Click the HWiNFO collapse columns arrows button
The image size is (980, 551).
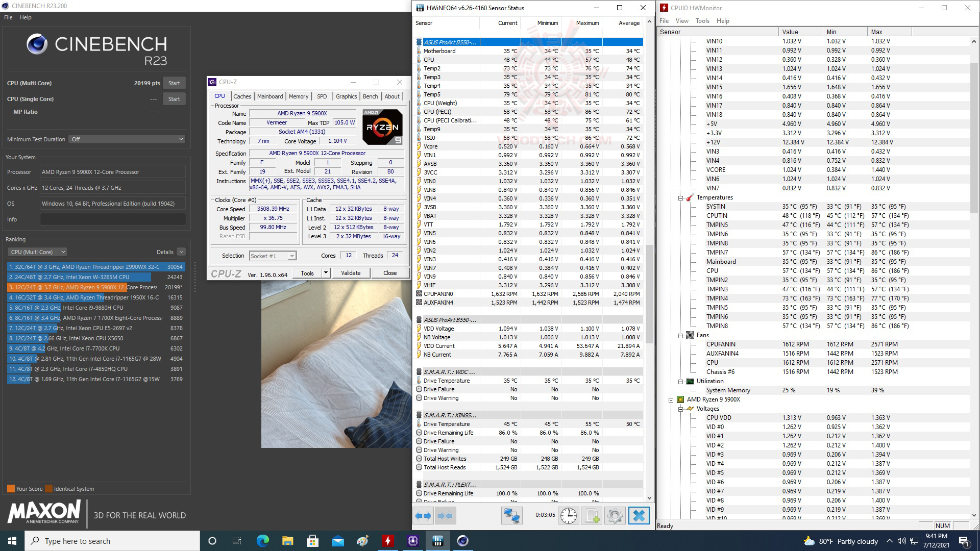point(445,516)
